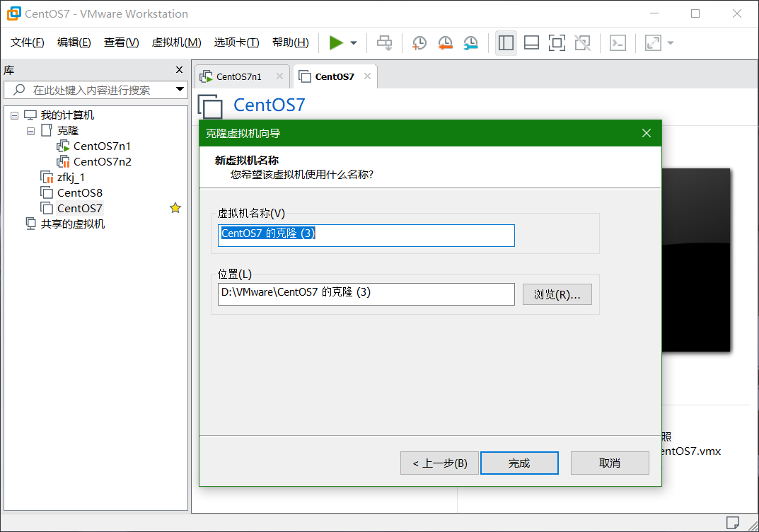759x532 pixels.
Task: Open stretch display options dropdown arrow
Action: pyautogui.click(x=671, y=43)
